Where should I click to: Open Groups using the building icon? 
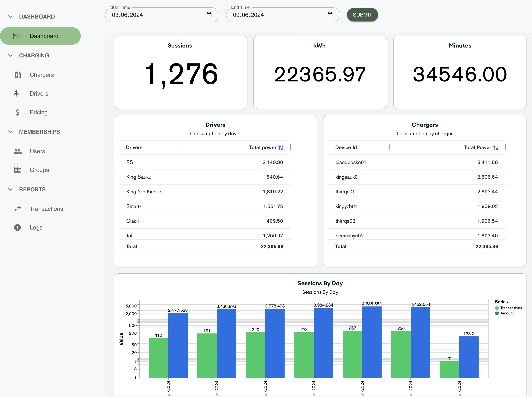[18, 170]
